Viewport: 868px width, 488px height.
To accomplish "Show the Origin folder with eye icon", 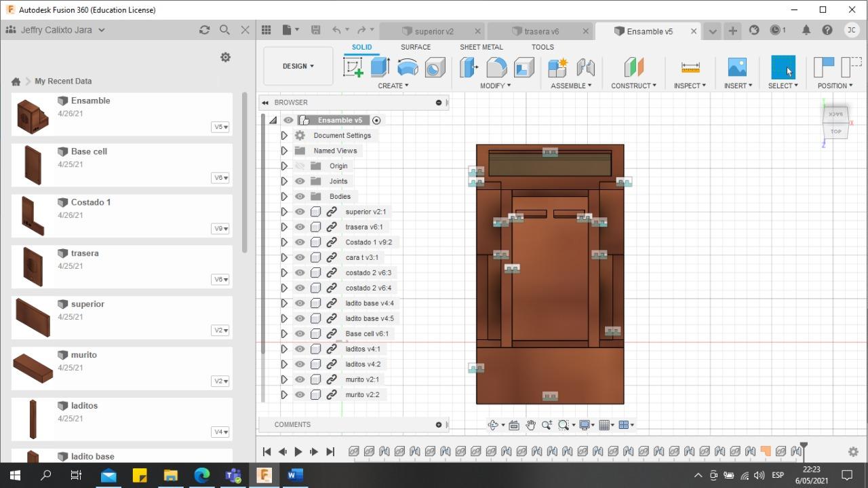I will coord(300,166).
